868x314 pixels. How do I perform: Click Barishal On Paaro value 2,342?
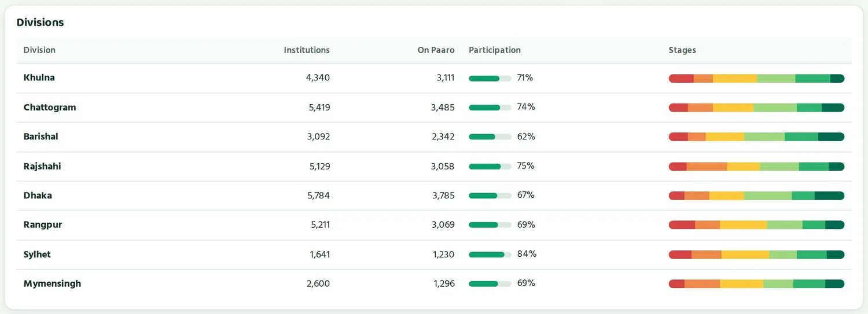443,136
